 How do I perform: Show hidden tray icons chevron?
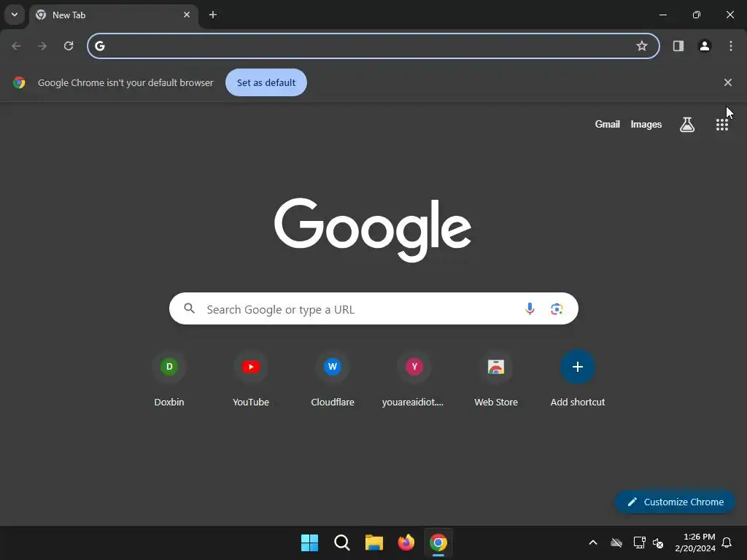point(593,542)
